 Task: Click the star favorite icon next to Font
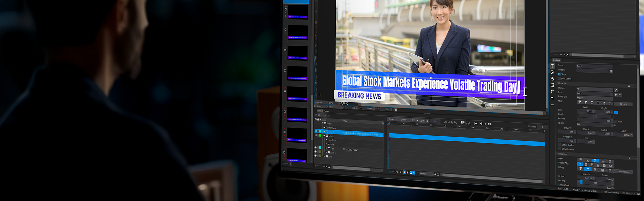(x=616, y=95)
